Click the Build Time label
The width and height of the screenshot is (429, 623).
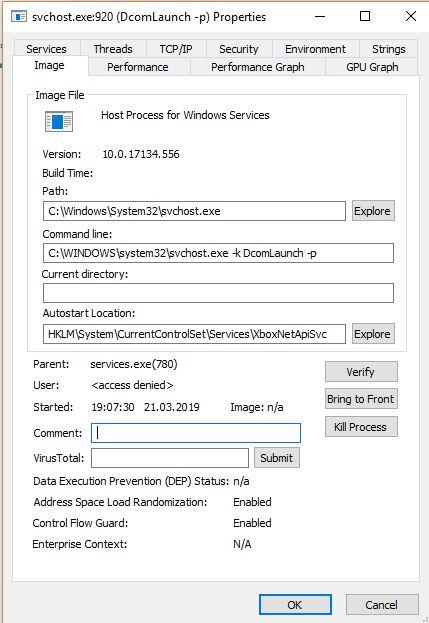click(68, 173)
